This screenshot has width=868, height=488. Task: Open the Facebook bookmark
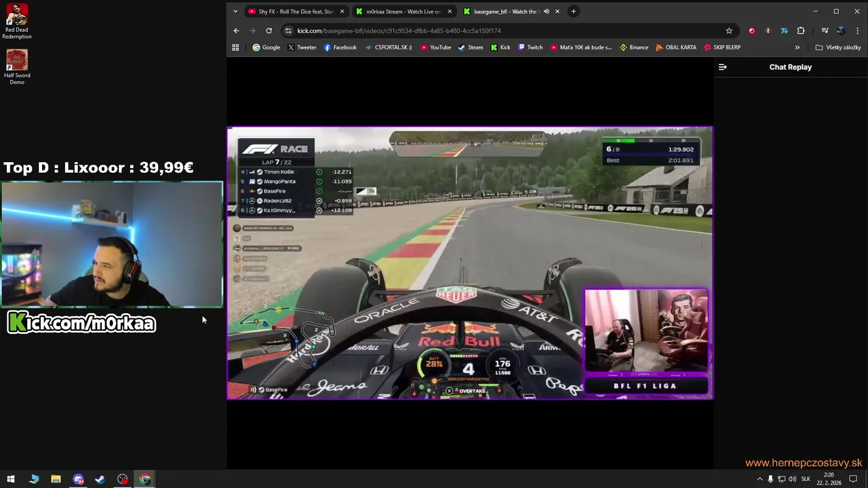click(x=340, y=47)
